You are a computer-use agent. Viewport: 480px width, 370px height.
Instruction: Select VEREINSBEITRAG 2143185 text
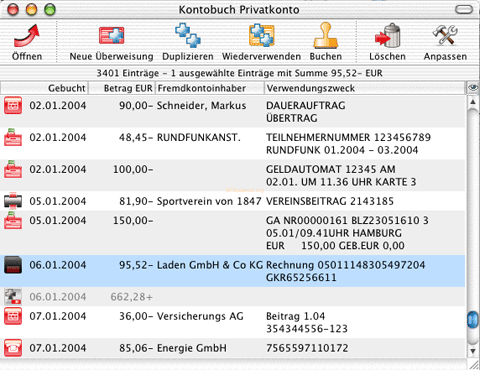tap(330, 201)
